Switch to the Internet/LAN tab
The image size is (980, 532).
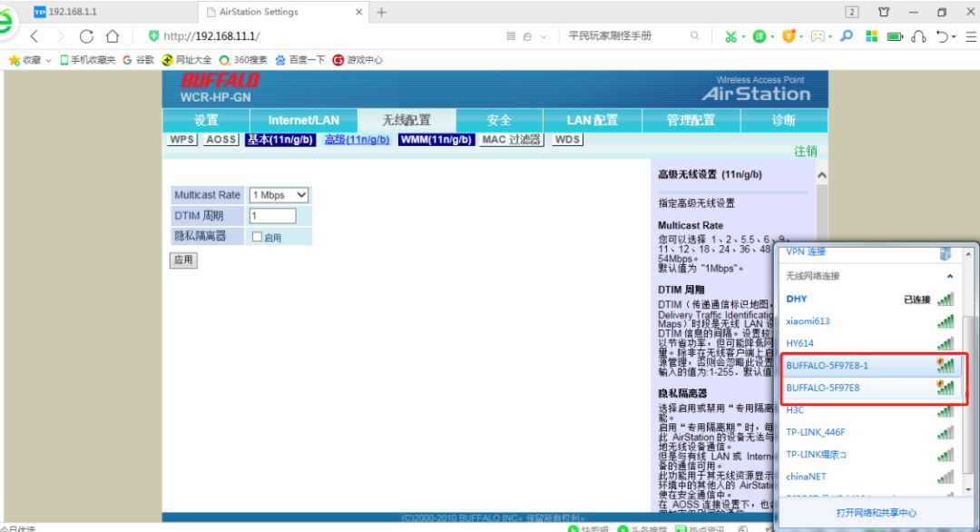click(x=302, y=119)
